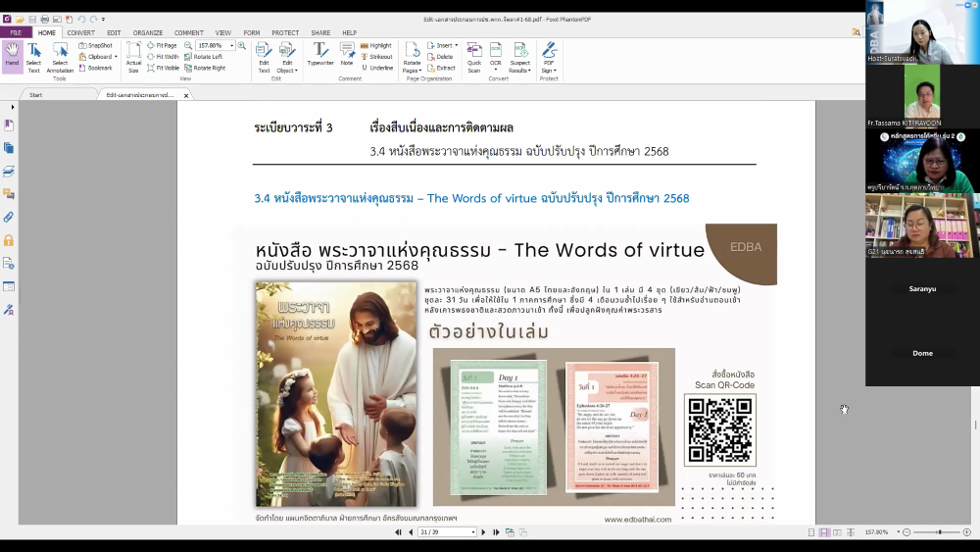The width and height of the screenshot is (980, 552).
Task: Open the Edit Text tool
Action: pos(264,58)
